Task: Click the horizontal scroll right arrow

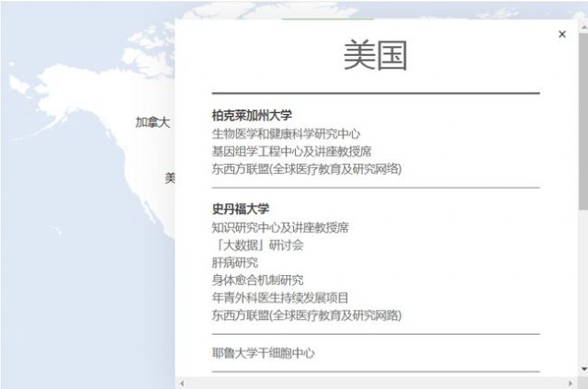Action: tap(571, 383)
